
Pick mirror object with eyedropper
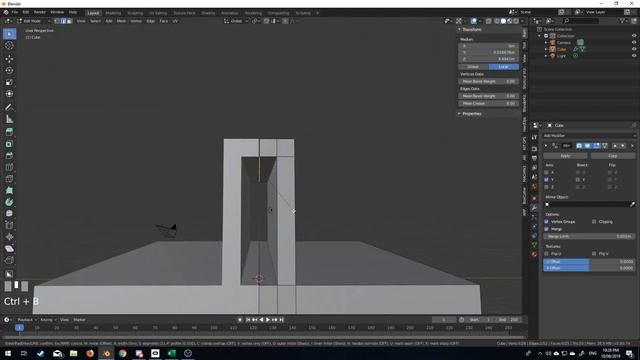click(x=633, y=204)
